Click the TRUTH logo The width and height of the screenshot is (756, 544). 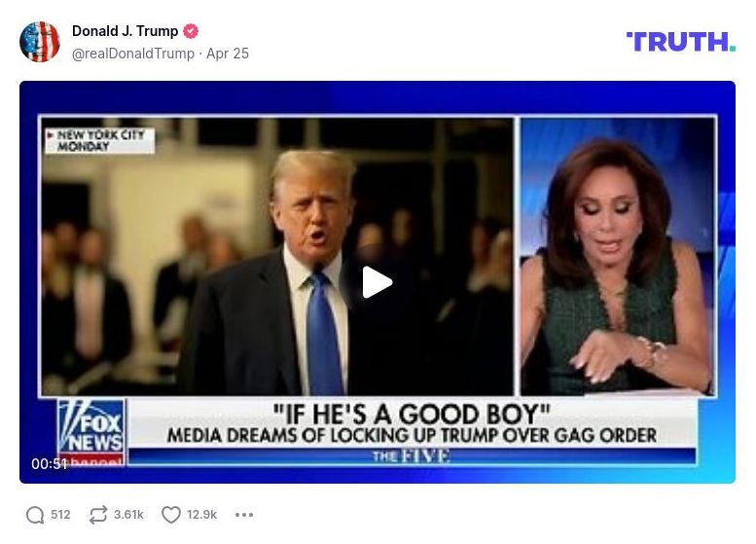click(680, 42)
